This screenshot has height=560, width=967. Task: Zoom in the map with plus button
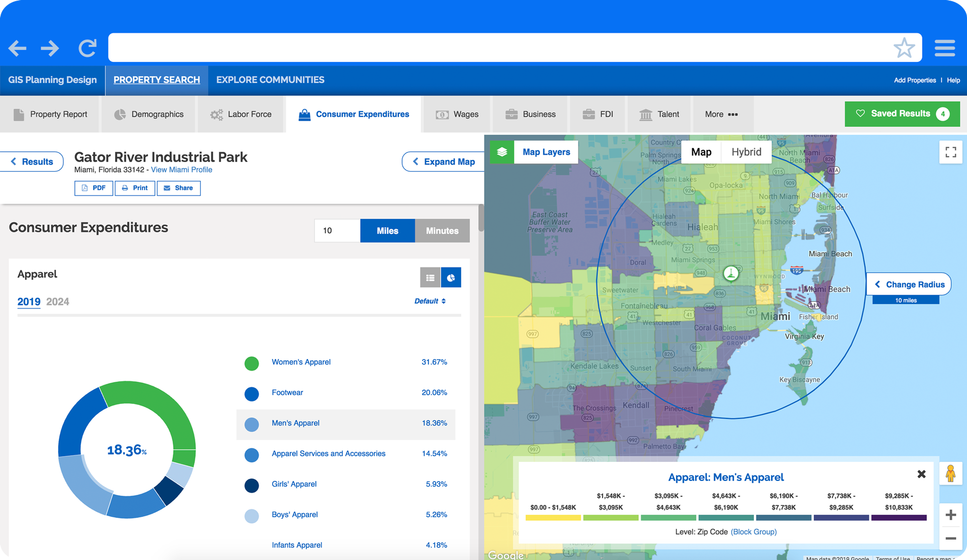coord(950,515)
